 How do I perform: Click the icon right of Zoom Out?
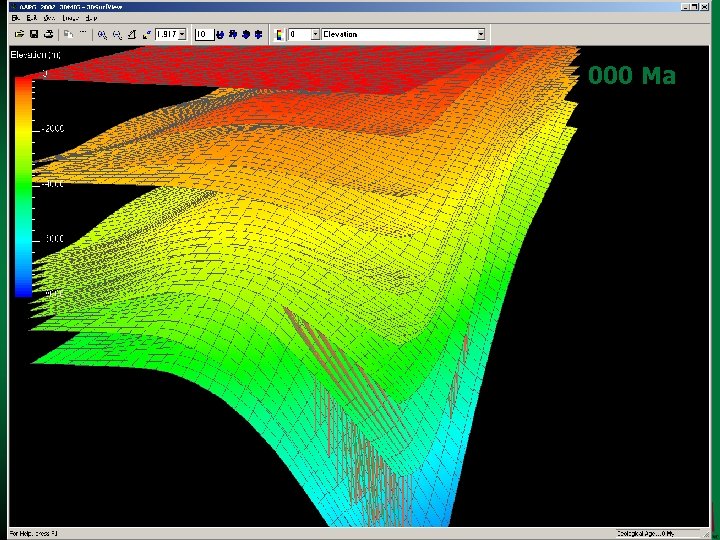[x=133, y=34]
